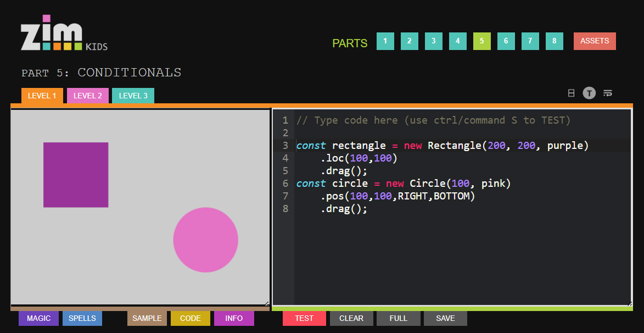644x333 pixels.
Task: Place cursor on empty line 2
Action: click(x=462, y=133)
